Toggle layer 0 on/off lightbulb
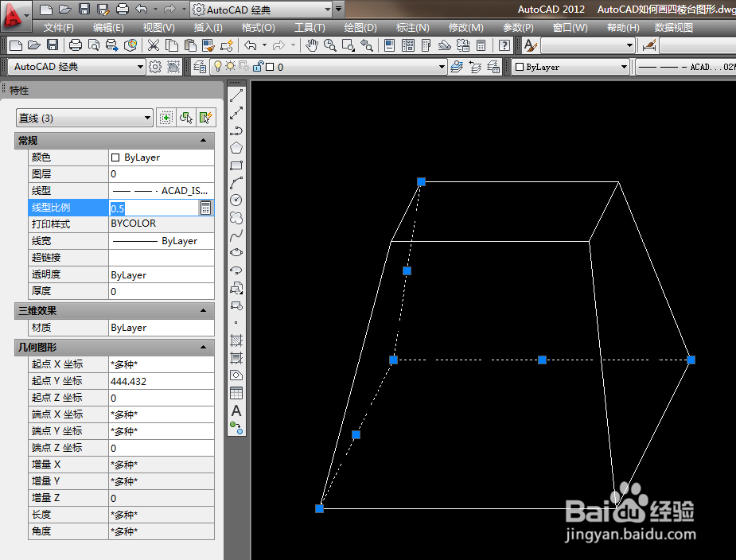 click(217, 67)
